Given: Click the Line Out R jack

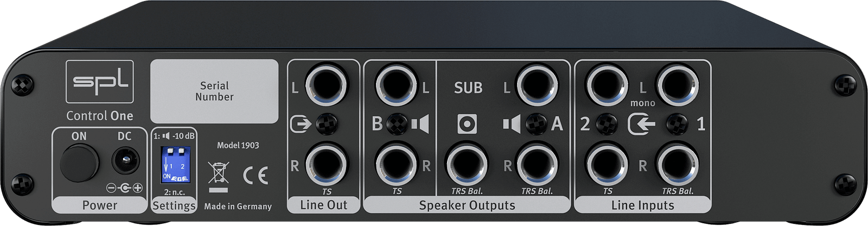Looking at the screenshot, I should pos(326,164).
